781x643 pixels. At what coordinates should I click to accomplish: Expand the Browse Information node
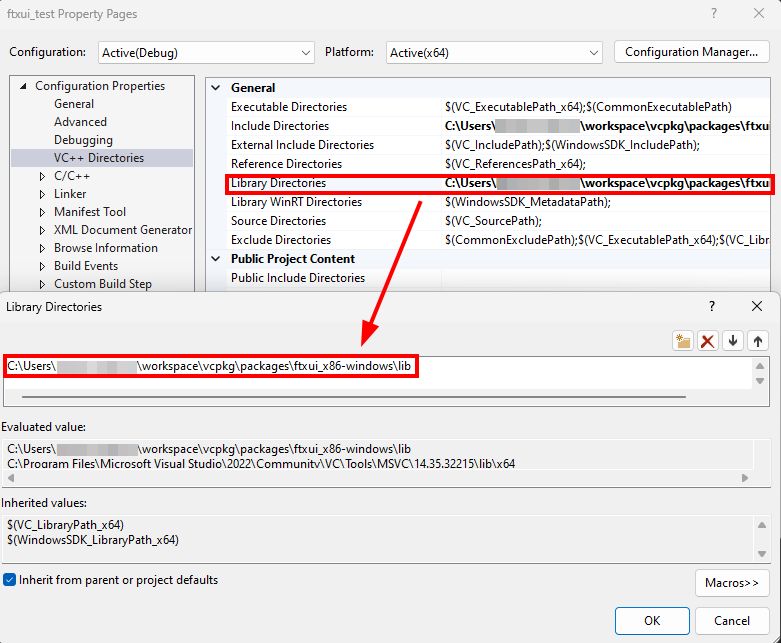(x=42, y=248)
